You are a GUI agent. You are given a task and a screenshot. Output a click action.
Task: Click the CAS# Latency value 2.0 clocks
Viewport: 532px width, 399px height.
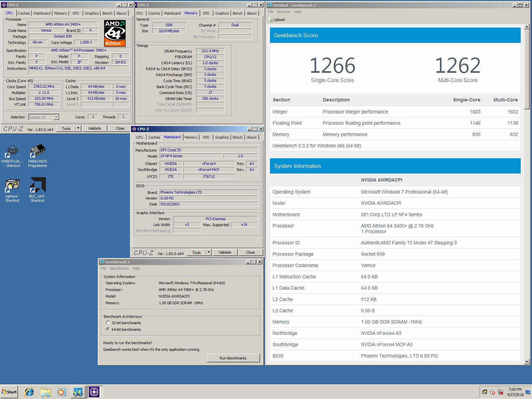pos(210,63)
